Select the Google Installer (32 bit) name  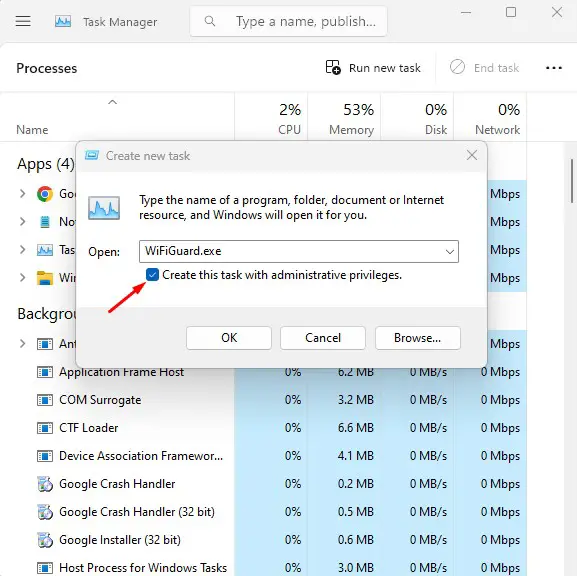120,540
